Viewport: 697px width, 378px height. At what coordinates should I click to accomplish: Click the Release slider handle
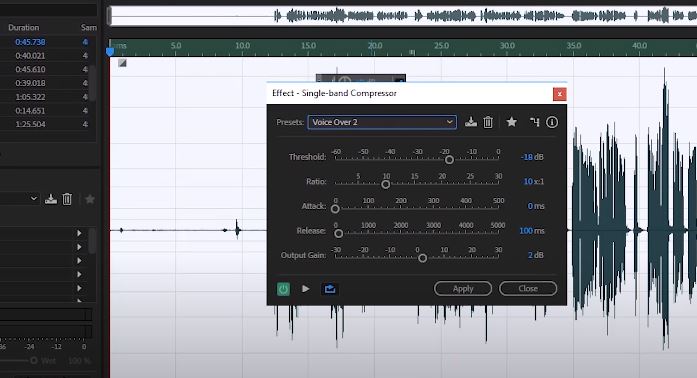point(338,233)
